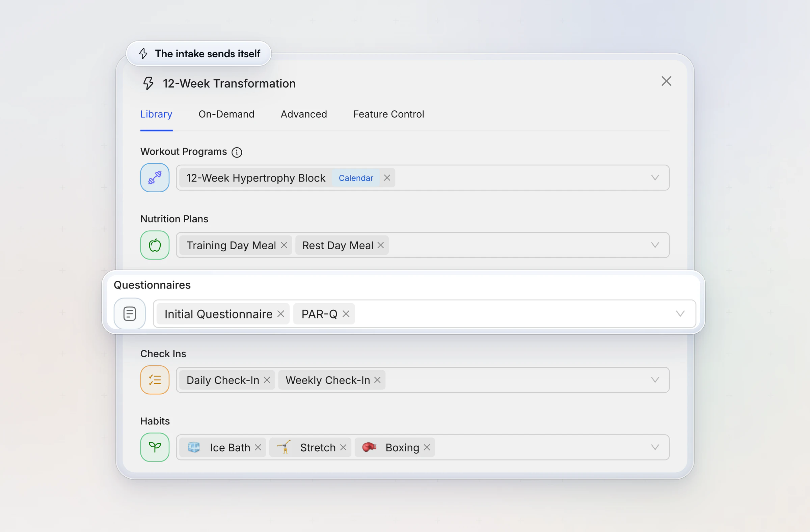Expand Check Ins dropdown chevron
The height and width of the screenshot is (532, 810).
point(655,380)
